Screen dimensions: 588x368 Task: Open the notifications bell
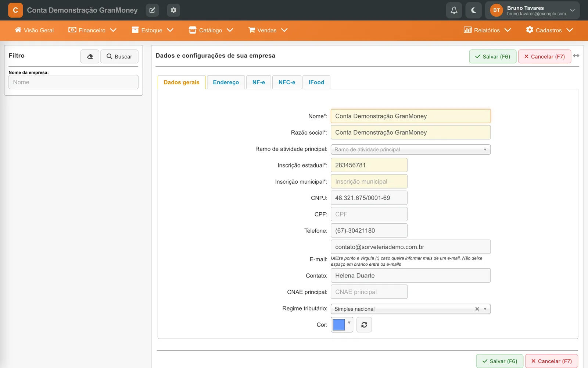(454, 10)
